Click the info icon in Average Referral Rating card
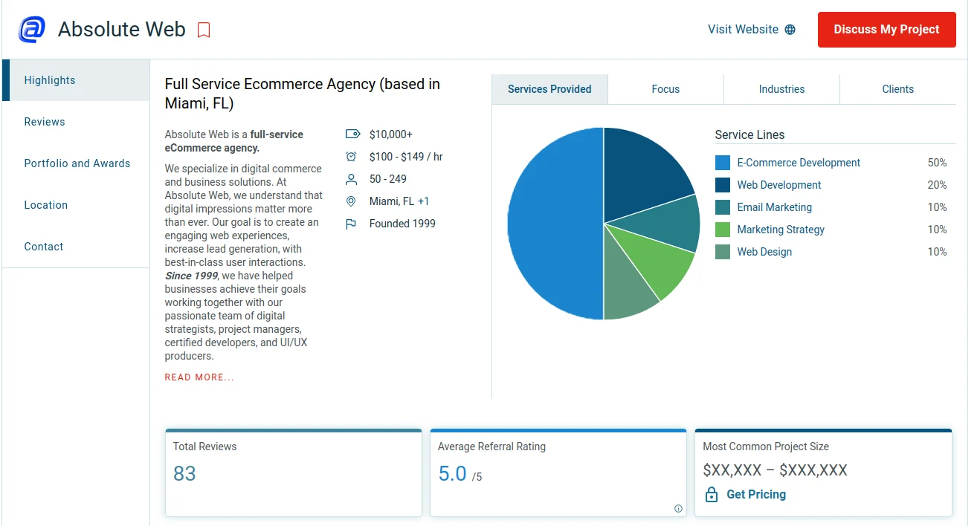 pos(678,509)
